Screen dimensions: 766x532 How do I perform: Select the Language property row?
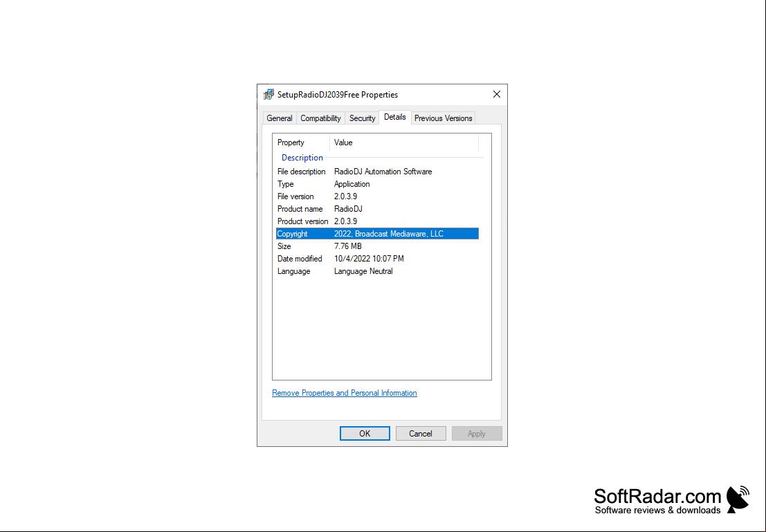click(377, 271)
